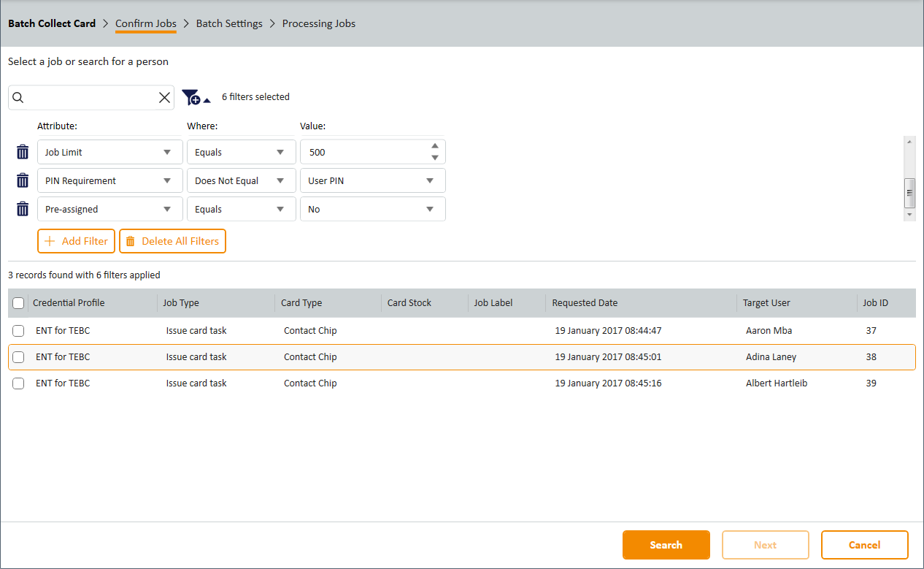Open the PIN Requirement attribute dropdown
The width and height of the screenshot is (924, 569).
[109, 180]
